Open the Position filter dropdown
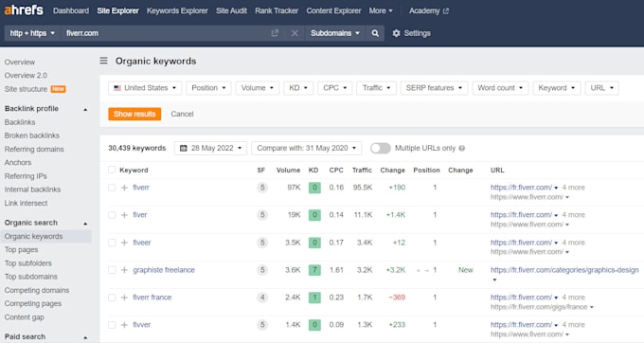Screen dimensions: 644x343 208,88
